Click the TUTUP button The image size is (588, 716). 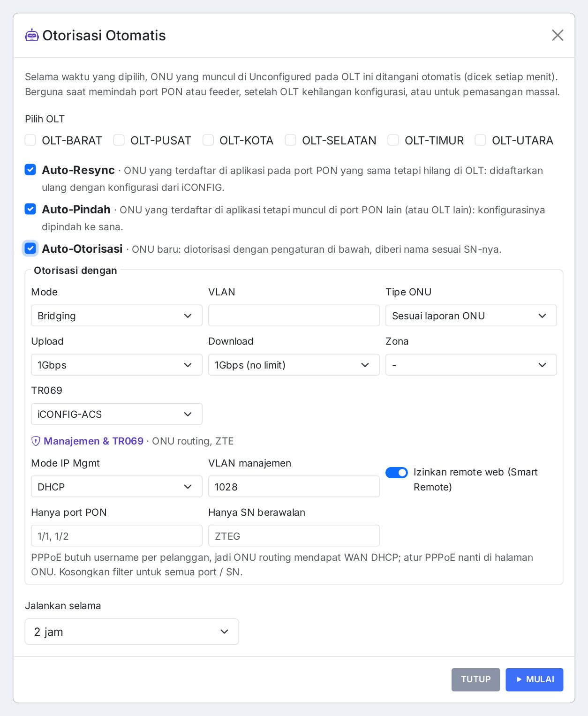475,679
